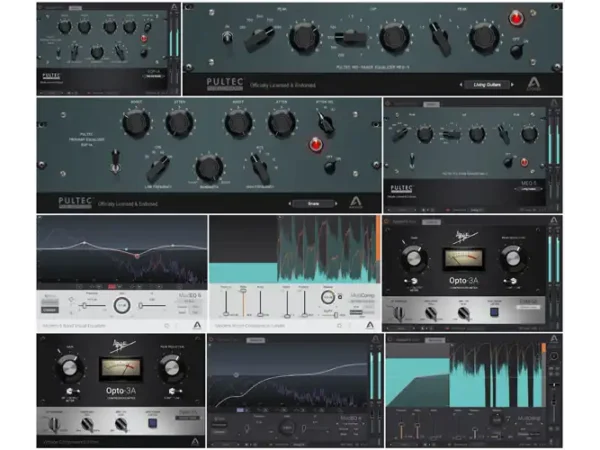This screenshot has width=600, height=450.
Task: Click red power lamp on large MEQ-5
Action: pyautogui.click(x=516, y=18)
